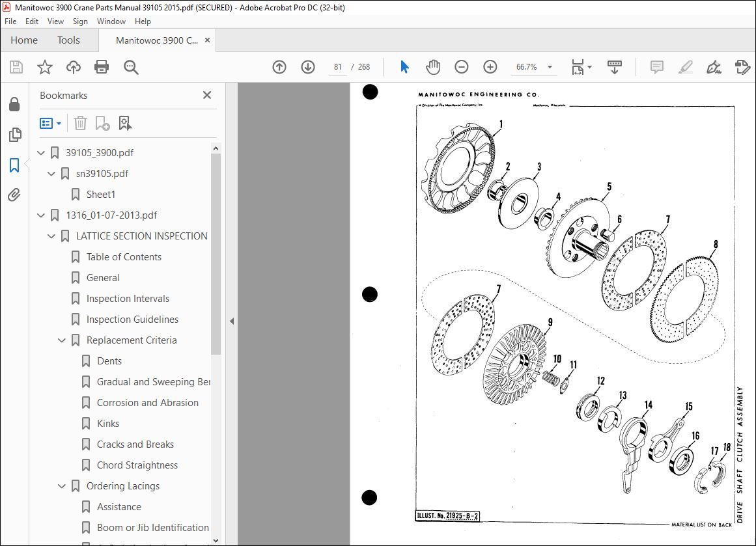Open the Find text search tool
The width and height of the screenshot is (756, 546).
[131, 67]
